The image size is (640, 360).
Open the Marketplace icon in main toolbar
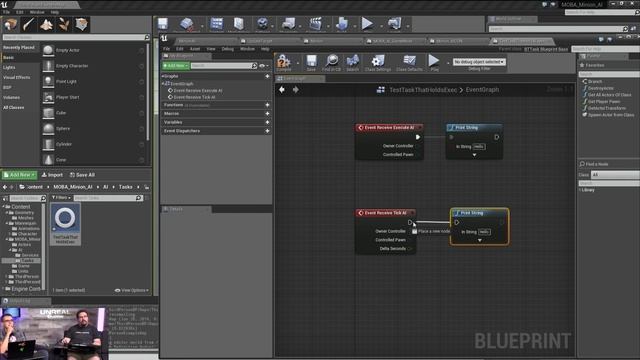(x=239, y=24)
